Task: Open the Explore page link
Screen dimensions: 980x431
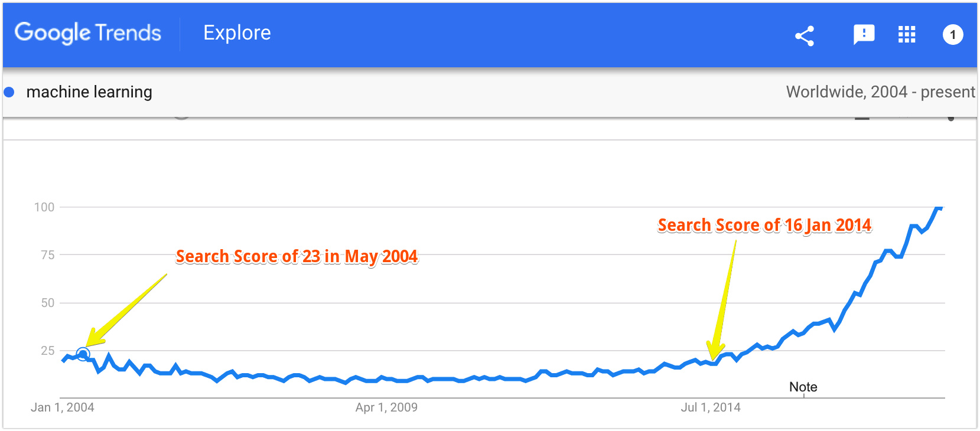Action: click(x=237, y=33)
